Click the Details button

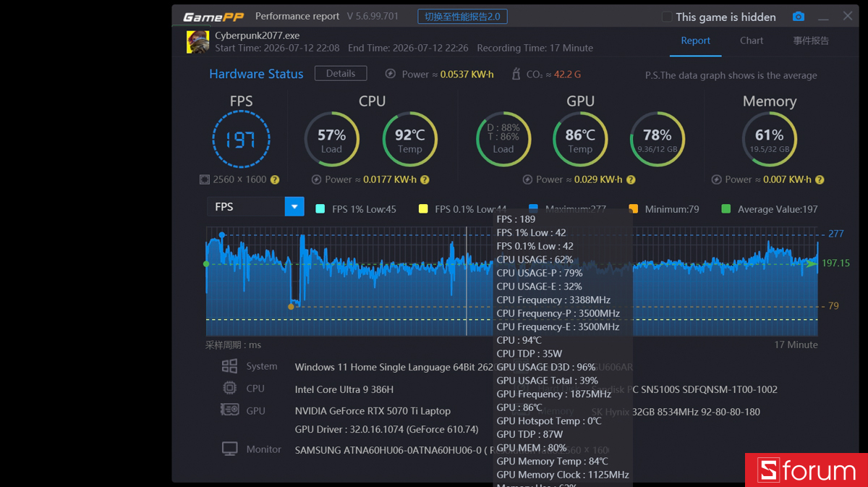(341, 73)
